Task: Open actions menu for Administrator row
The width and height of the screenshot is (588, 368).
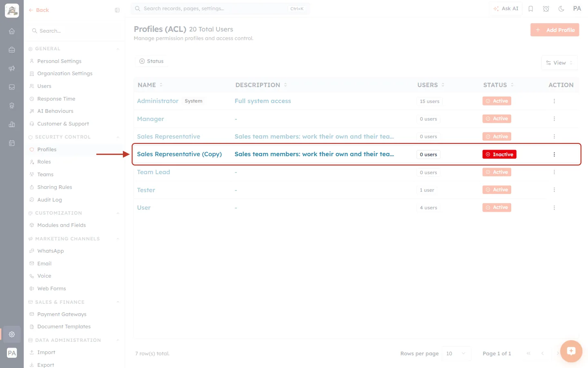Action: pyautogui.click(x=554, y=101)
